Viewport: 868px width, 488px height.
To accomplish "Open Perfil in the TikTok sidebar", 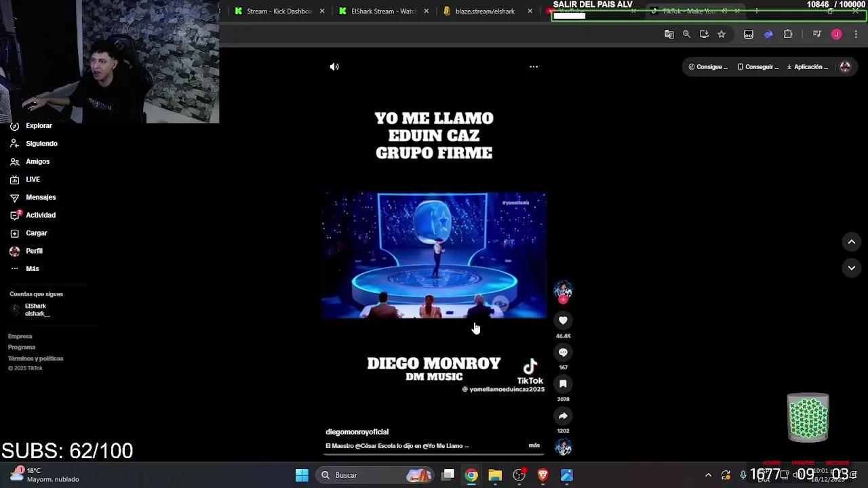I will 26,251.
